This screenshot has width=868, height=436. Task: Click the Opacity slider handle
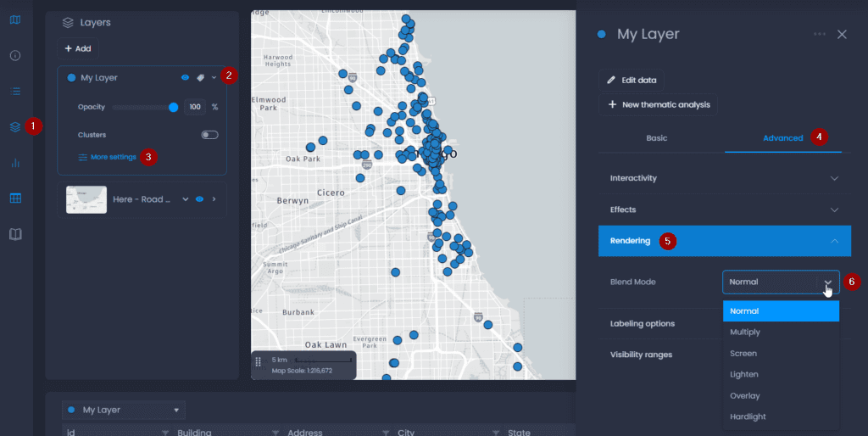[173, 108]
